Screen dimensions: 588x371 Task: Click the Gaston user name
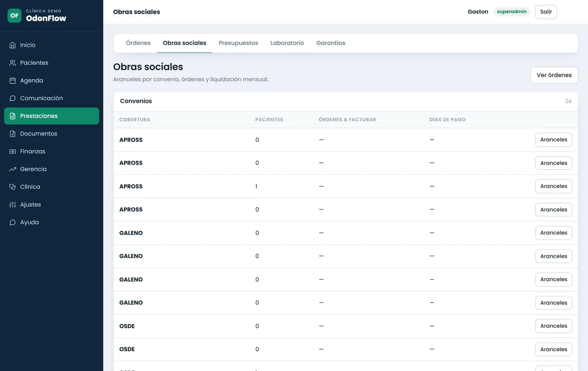478,12
